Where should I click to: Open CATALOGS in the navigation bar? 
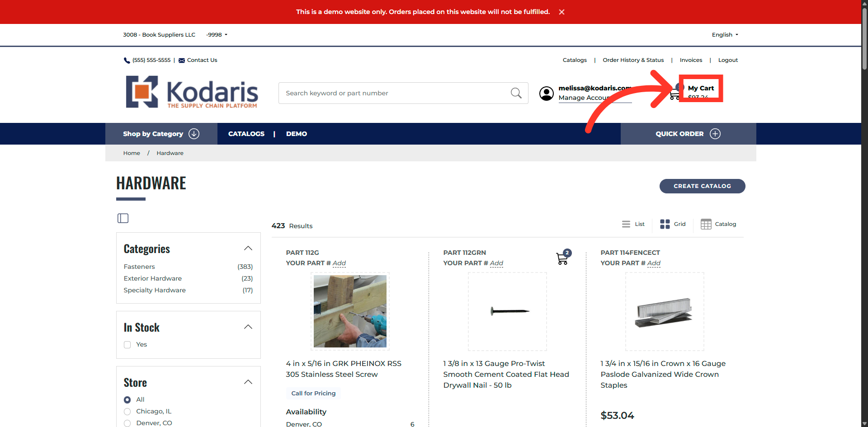tap(246, 134)
